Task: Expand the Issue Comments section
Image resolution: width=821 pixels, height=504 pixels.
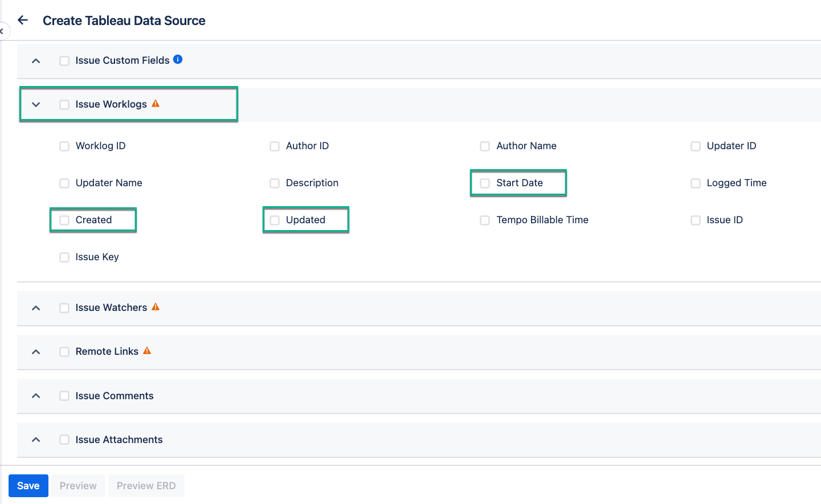Action: 36,396
